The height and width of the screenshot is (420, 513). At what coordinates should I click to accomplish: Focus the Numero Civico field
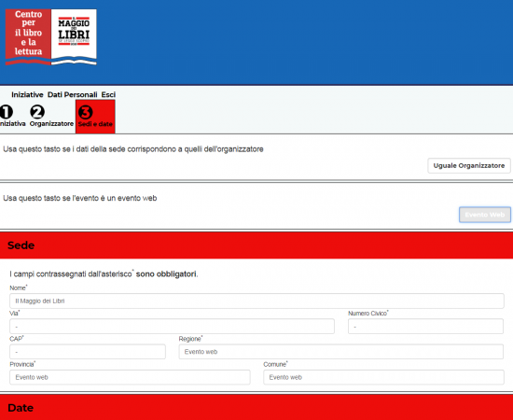click(425, 327)
